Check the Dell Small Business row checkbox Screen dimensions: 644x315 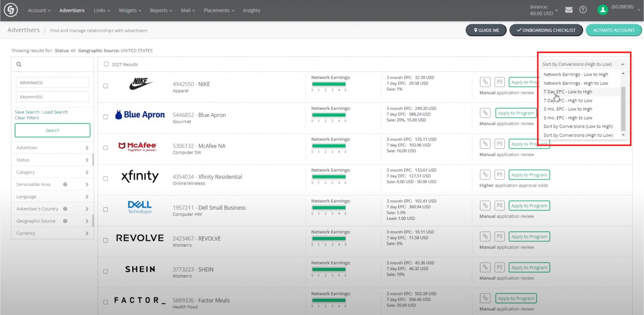tap(106, 209)
